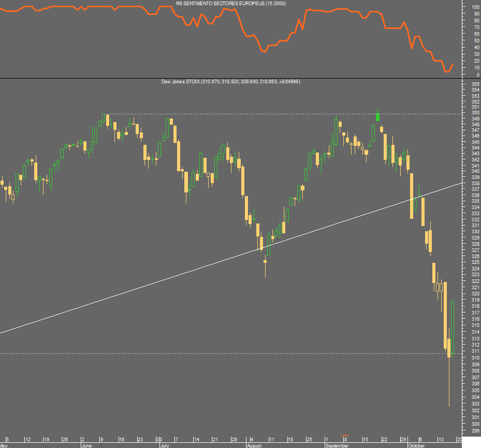Select the 299 price label at the bottom of the axis
This screenshot has height=448, width=481.
[475, 430]
